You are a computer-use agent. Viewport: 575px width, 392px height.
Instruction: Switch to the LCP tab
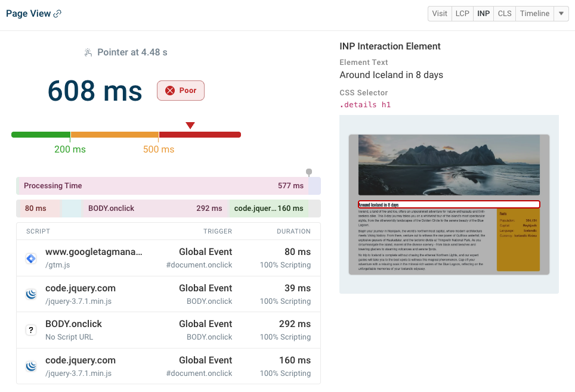(x=462, y=13)
